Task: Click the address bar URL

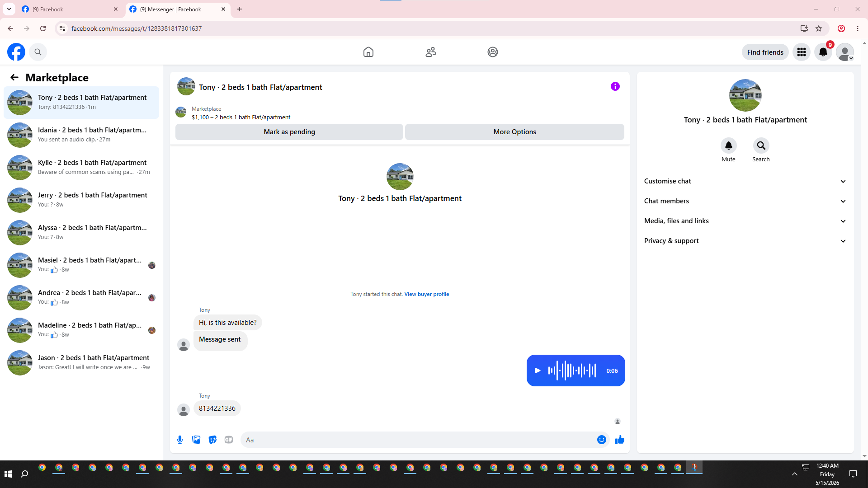Action: (x=137, y=28)
